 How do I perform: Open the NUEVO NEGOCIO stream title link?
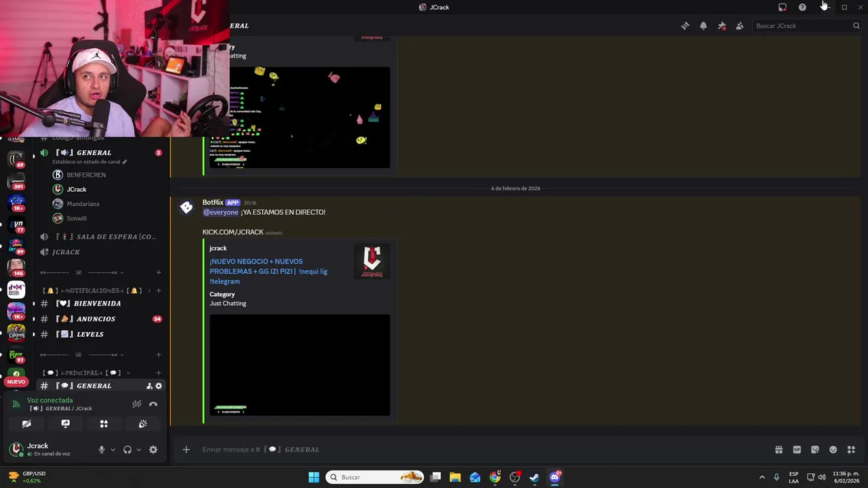click(x=269, y=271)
